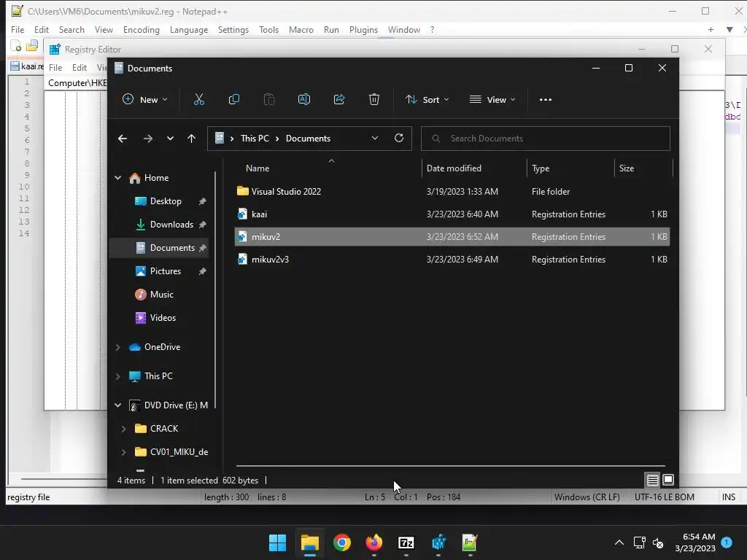Click the network display tray icon
Viewport: 747px width, 560px height.
[639, 542]
